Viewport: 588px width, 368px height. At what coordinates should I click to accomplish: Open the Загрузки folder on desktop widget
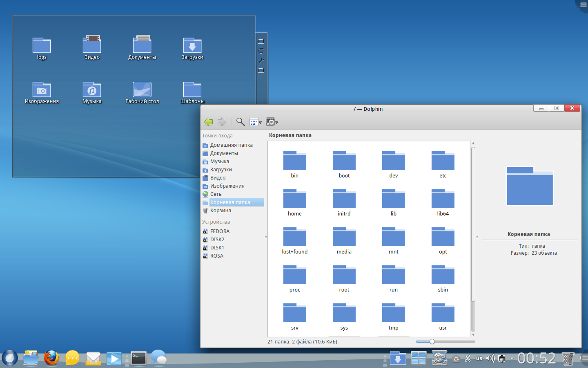click(x=192, y=46)
